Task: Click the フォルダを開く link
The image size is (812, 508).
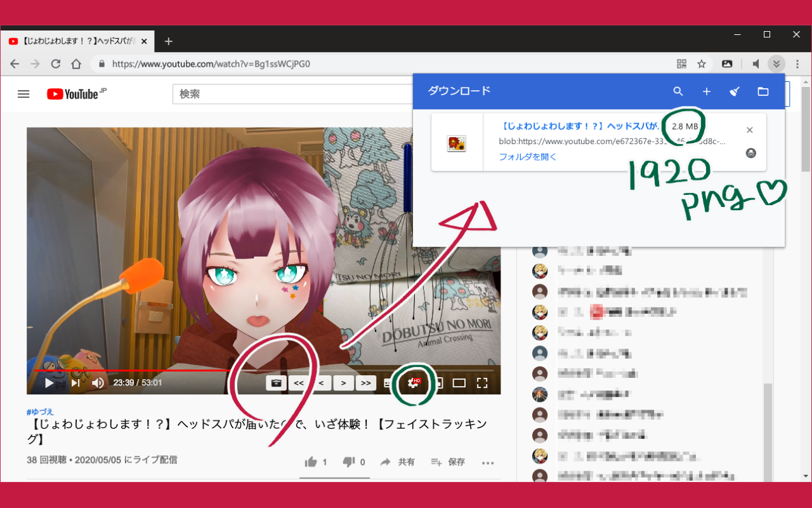Action: tap(527, 157)
